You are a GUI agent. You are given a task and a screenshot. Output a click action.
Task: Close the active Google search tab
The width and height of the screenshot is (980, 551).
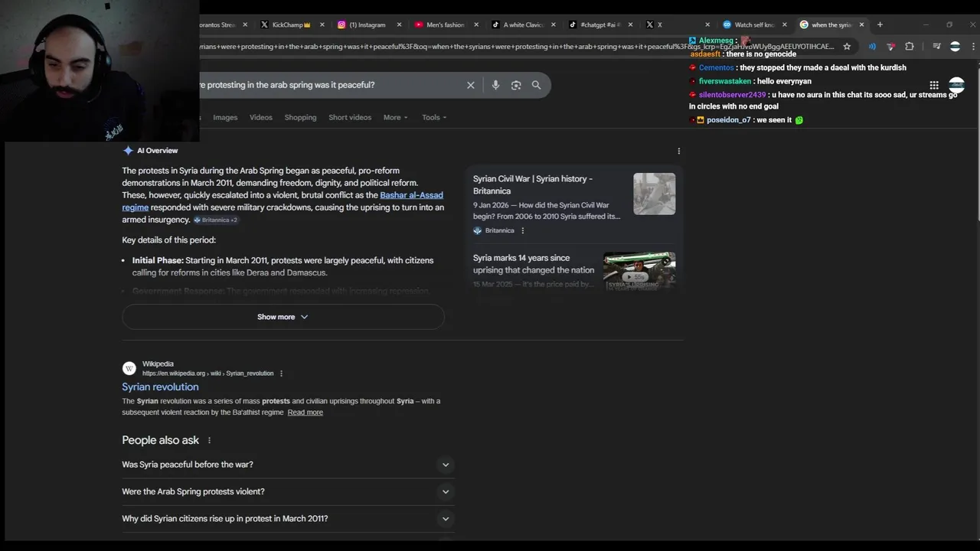(861, 24)
